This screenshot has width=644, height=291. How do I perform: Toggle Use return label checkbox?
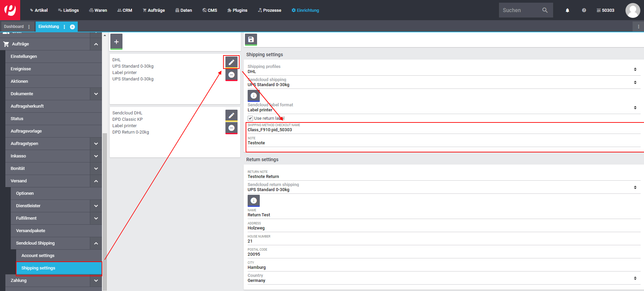[x=250, y=118]
